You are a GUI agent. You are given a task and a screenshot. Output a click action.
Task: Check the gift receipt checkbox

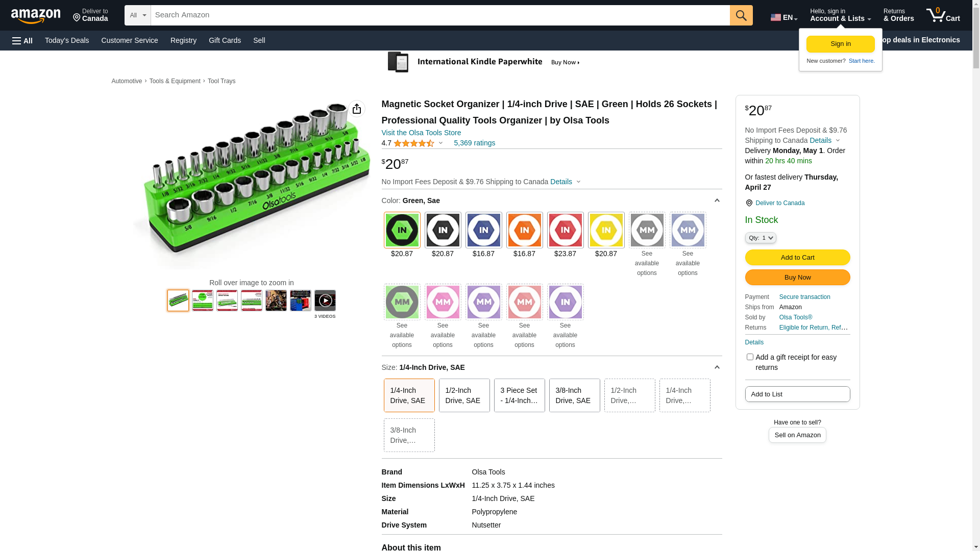(749, 357)
